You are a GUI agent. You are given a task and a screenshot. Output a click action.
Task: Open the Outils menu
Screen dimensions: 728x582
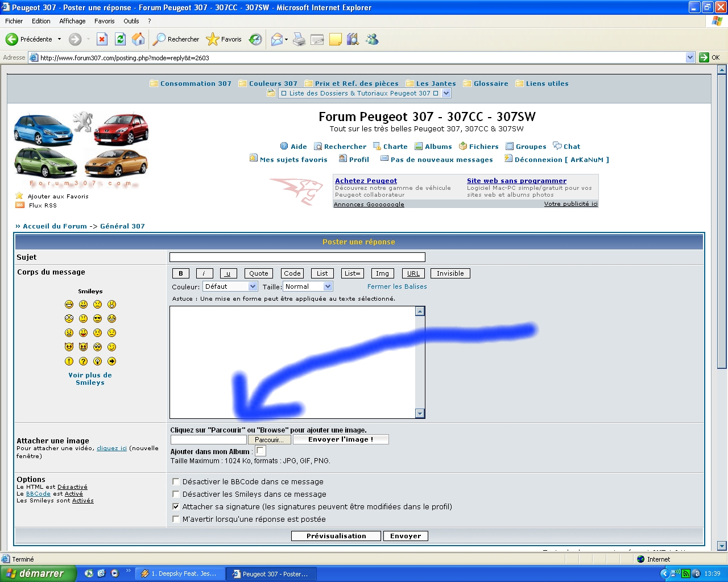131,21
